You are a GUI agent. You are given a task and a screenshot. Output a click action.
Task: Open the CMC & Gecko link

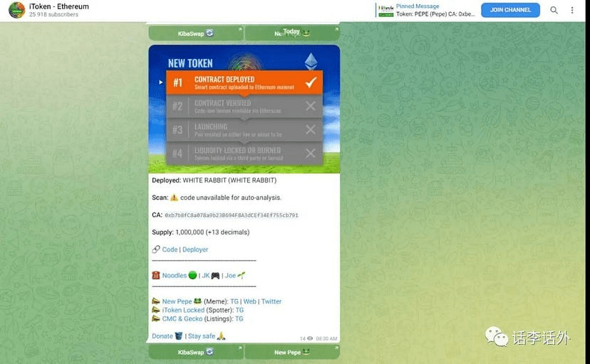tap(182, 318)
